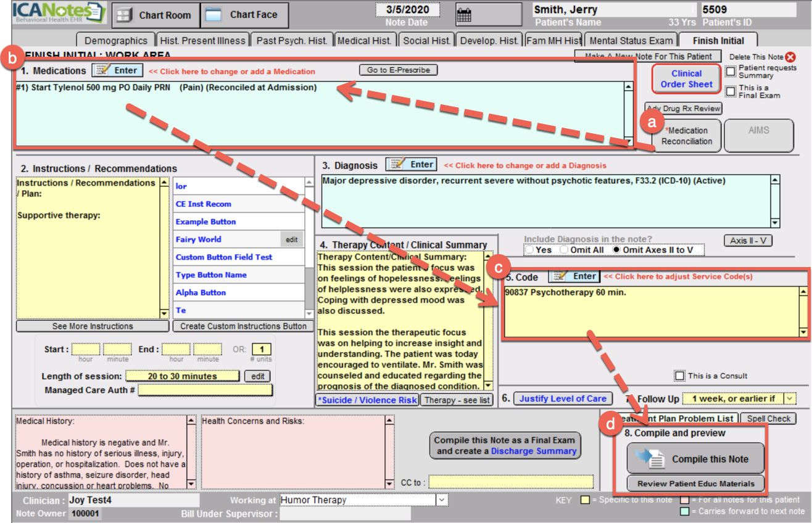Switch to the Mental Status Exam tab
Screen dimensions: 812x523
(x=631, y=41)
